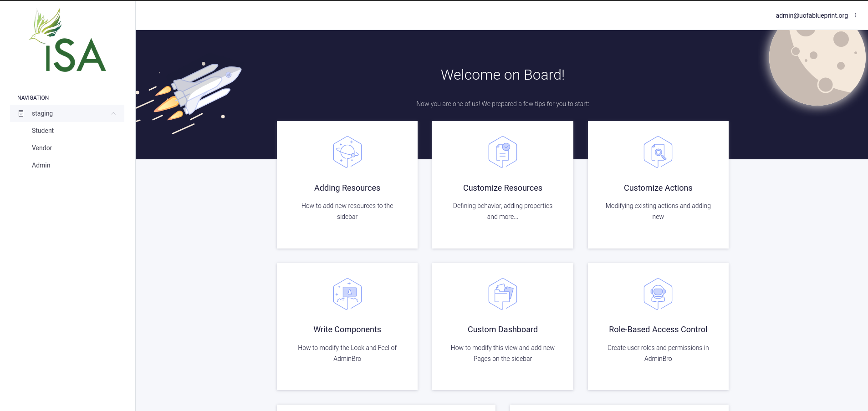Click the Customize Actions card

click(658, 188)
